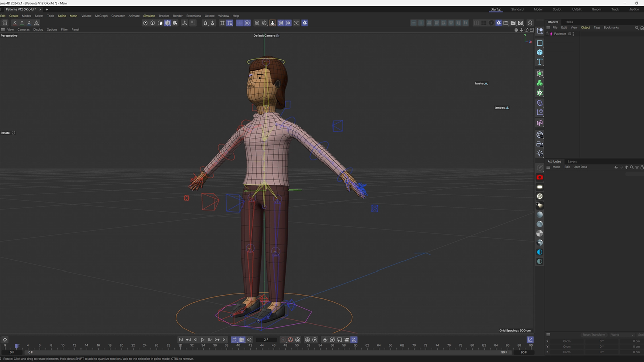
Task: Switch to the Layers tab
Action: pyautogui.click(x=572, y=161)
